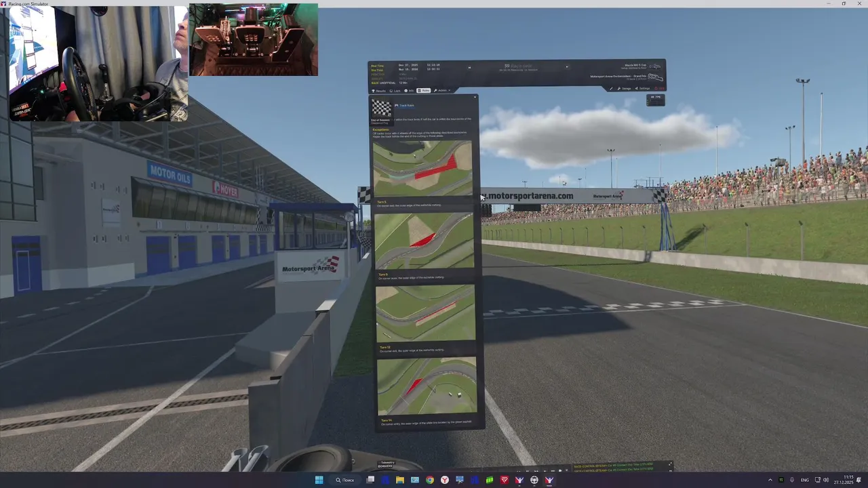Viewport: 868px width, 488px height.
Task: Switch to the Info tab
Action: pos(409,91)
